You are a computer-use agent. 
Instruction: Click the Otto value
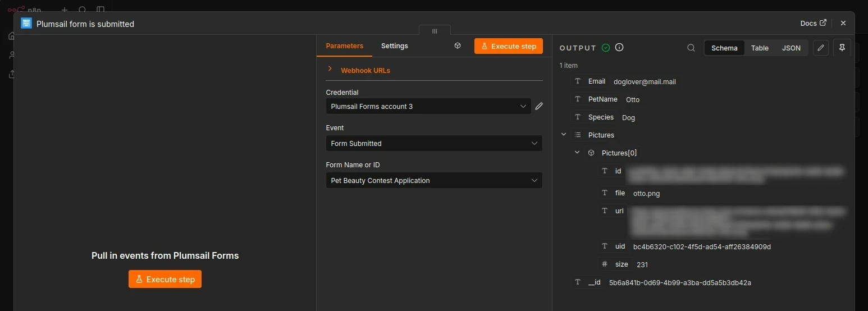tap(632, 100)
